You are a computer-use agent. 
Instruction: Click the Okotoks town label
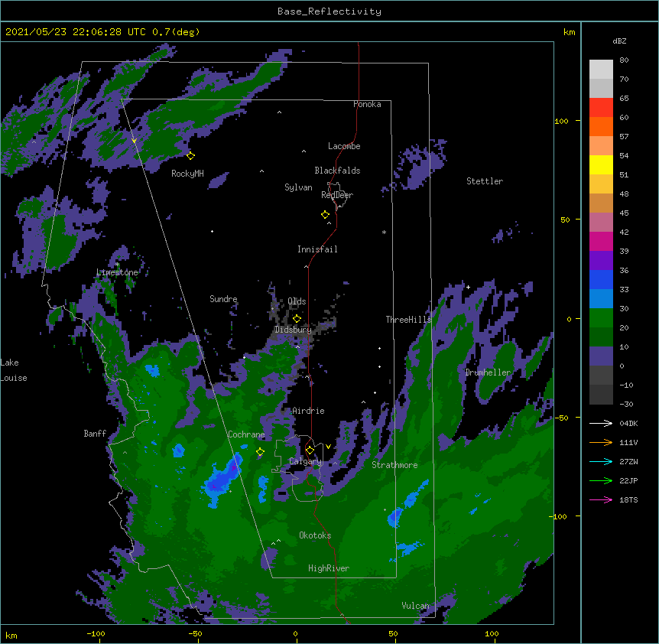coord(315,535)
